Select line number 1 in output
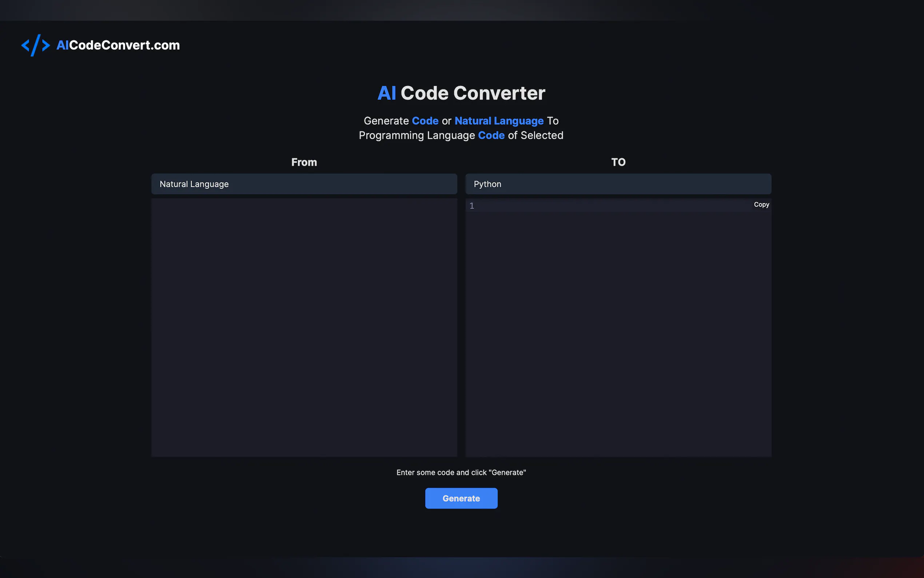This screenshot has width=924, height=578. click(x=472, y=206)
